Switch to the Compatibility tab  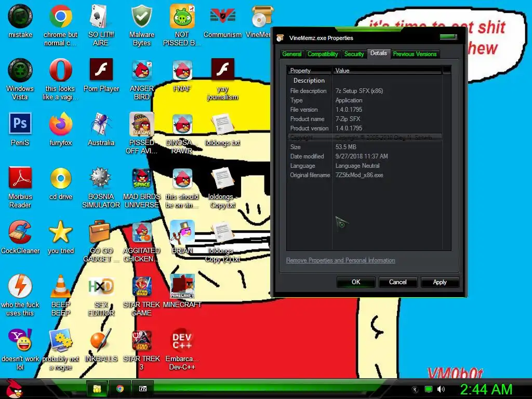(323, 54)
